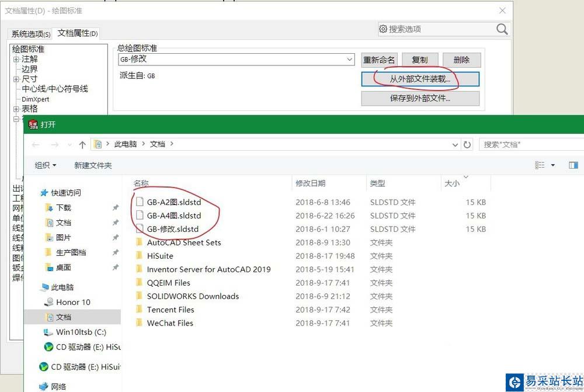Viewport: 584px width, 392px height.
Task: Go forward in the Open dialog
Action: pos(55,144)
